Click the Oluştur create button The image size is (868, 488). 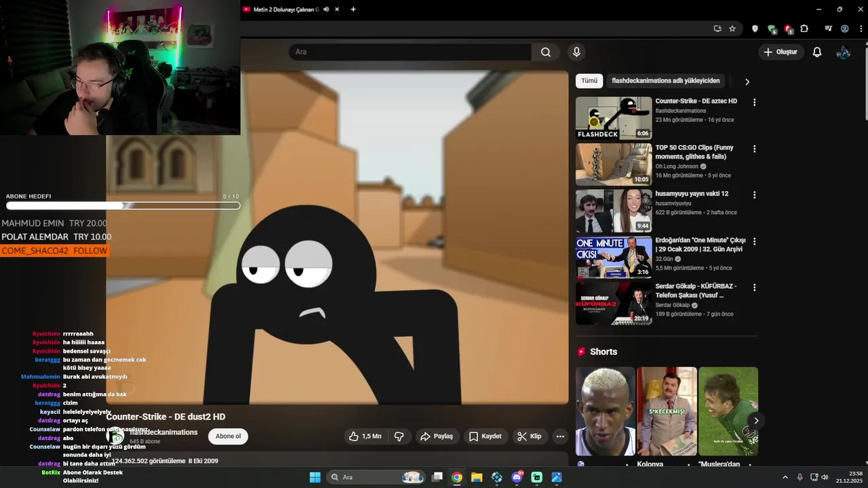pos(781,52)
